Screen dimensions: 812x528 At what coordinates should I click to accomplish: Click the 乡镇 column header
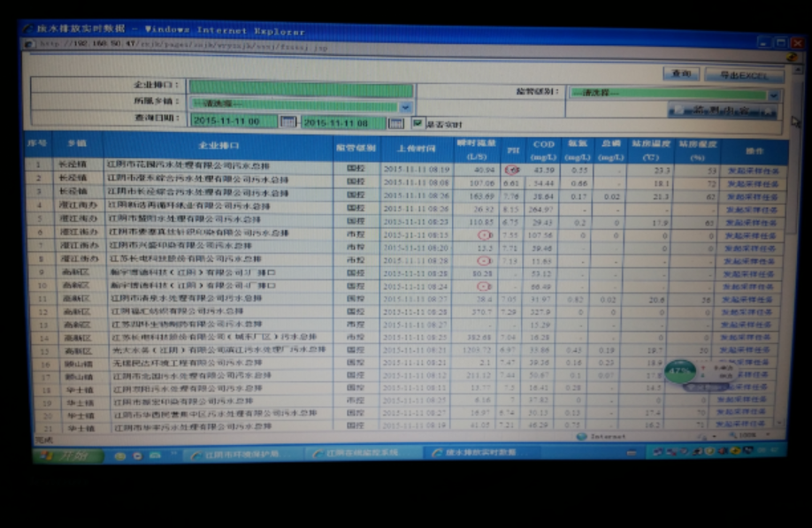[78, 143]
